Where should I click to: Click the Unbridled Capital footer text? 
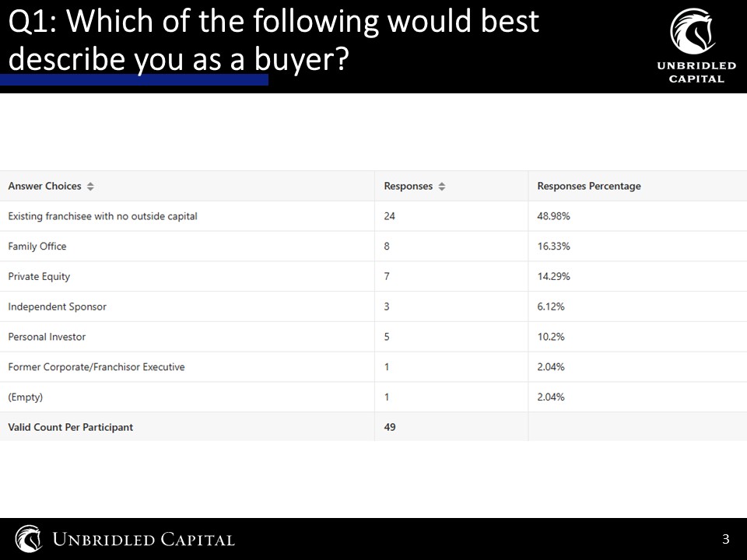pos(143,540)
